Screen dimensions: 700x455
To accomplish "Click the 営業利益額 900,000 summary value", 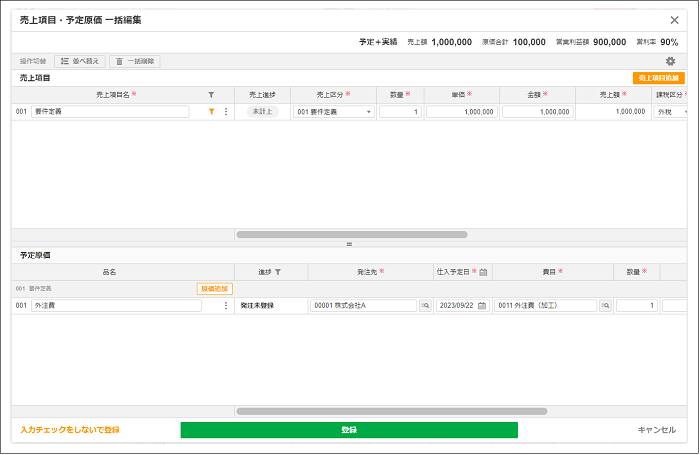I will [609, 42].
